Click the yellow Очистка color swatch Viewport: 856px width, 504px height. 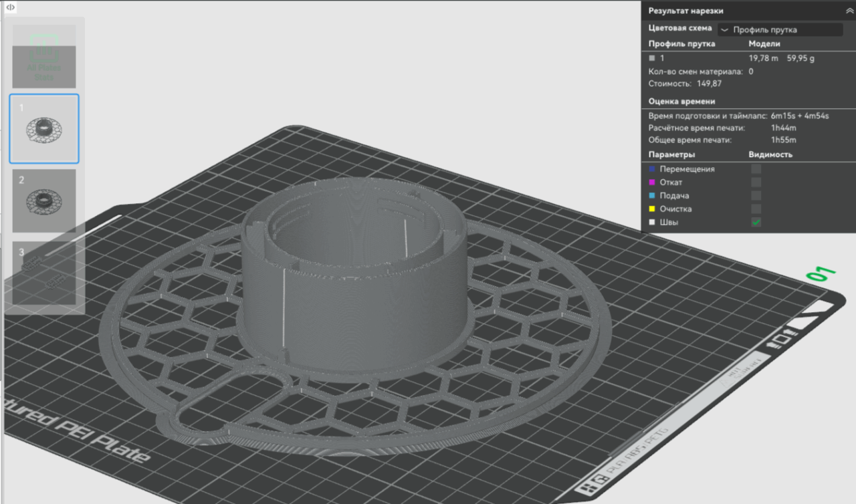pyautogui.click(x=652, y=209)
